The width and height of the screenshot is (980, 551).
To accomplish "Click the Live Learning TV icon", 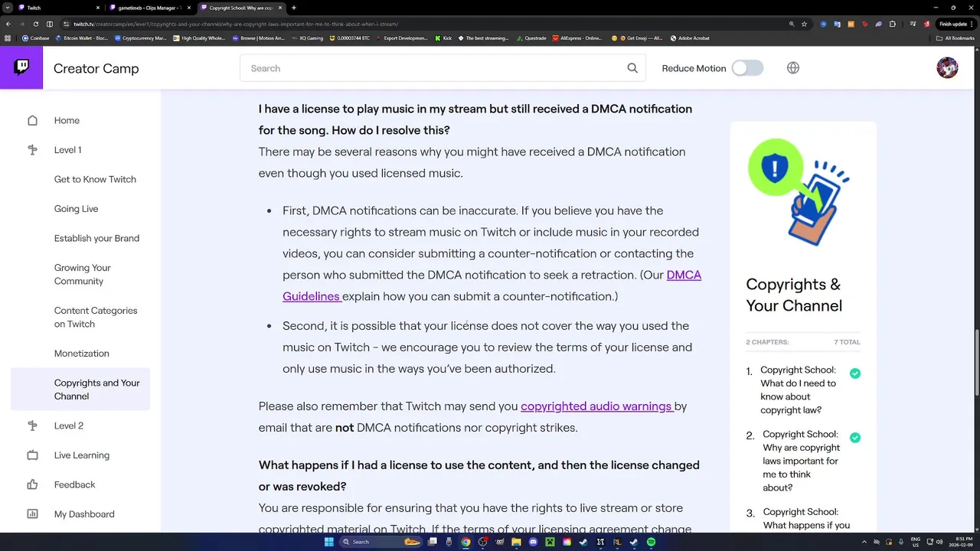I will (x=32, y=455).
